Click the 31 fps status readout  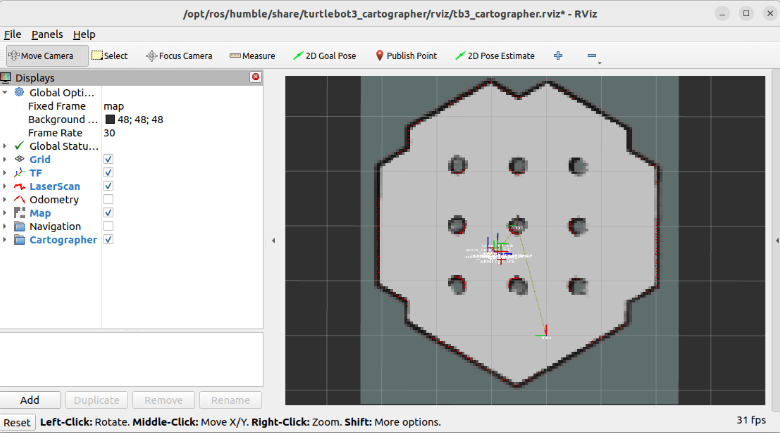(x=751, y=420)
